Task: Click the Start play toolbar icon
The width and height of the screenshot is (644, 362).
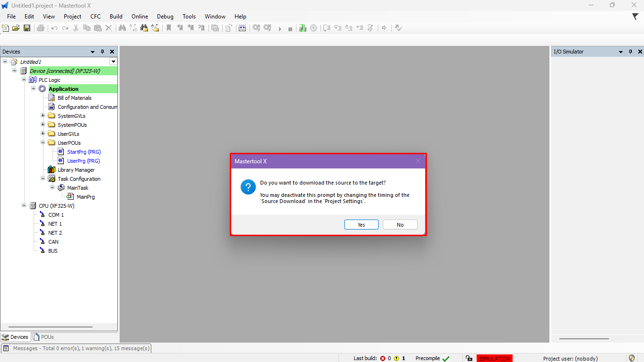Action: point(279,28)
